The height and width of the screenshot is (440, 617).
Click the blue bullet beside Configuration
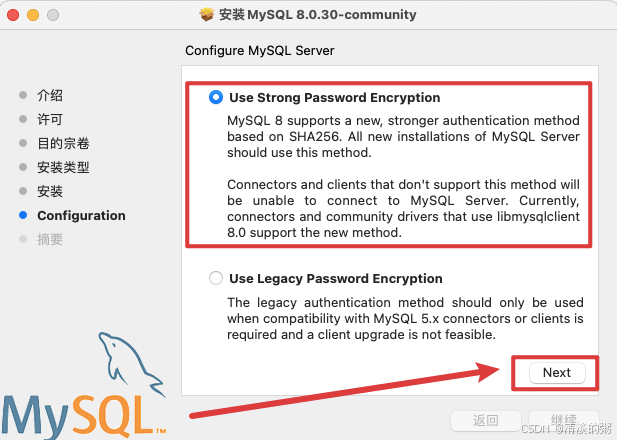[23, 215]
